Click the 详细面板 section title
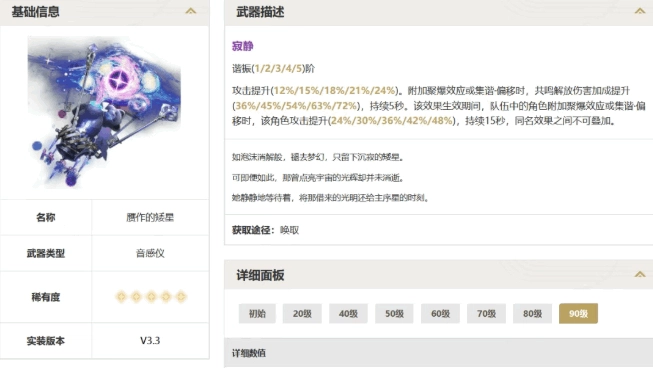 [x=260, y=275]
